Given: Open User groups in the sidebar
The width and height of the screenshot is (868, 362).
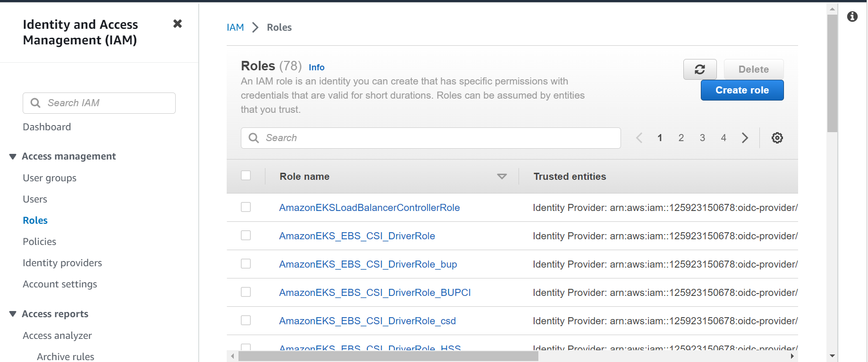Looking at the screenshot, I should tap(50, 178).
